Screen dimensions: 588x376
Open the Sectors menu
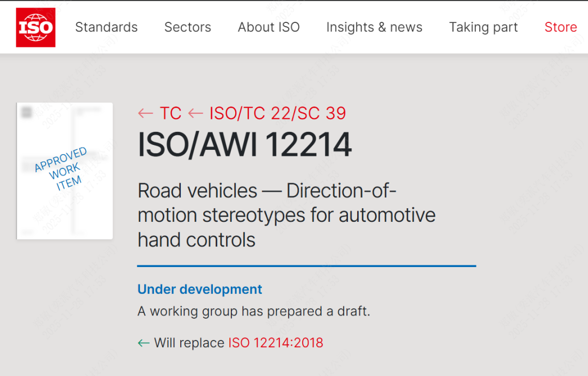point(187,27)
